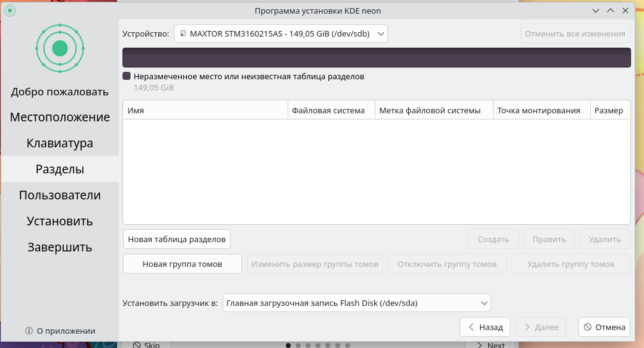Open the Установить загрузчик в dropdown
Image resolution: width=644 pixels, height=348 pixels.
click(356, 303)
